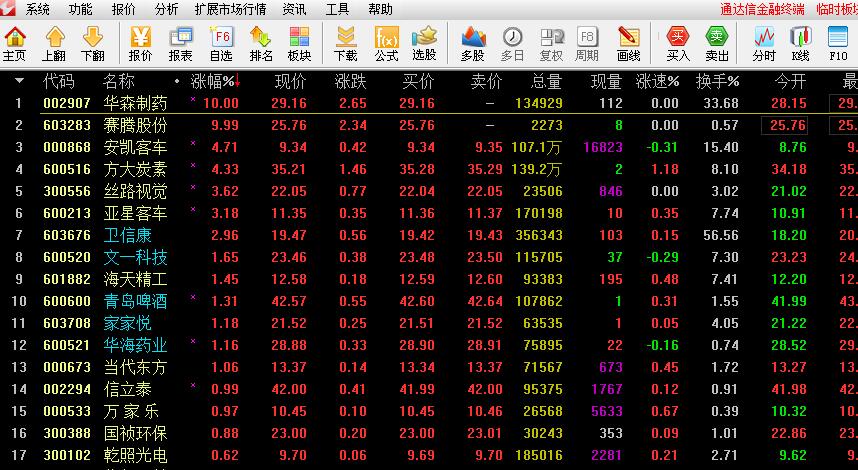Select stock name 丝路视觉
The width and height of the screenshot is (858, 470).
click(135, 191)
